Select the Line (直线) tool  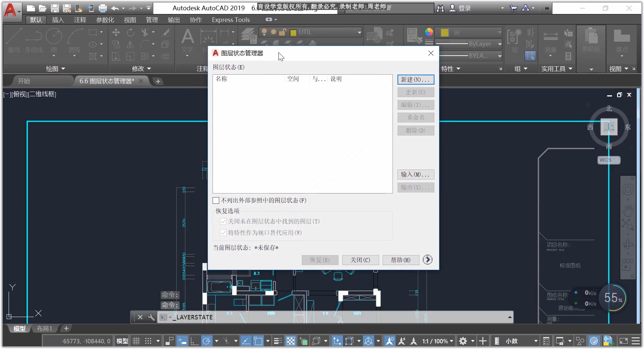(14, 41)
